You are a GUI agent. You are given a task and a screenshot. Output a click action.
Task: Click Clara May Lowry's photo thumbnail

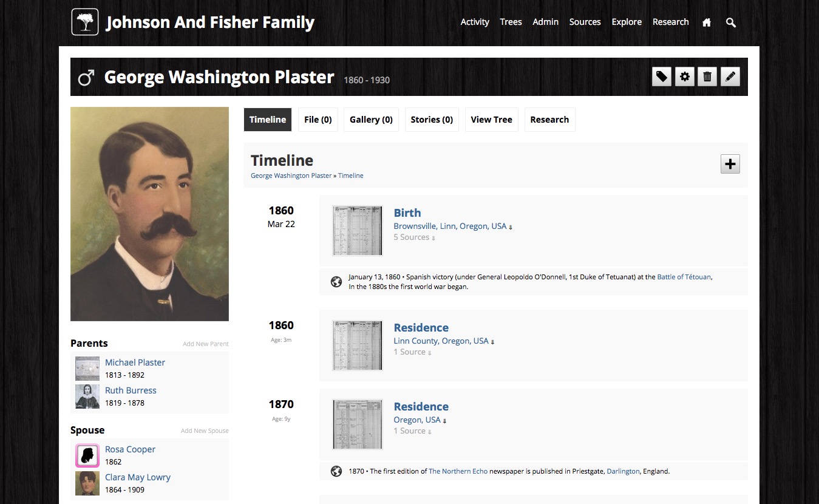click(87, 483)
